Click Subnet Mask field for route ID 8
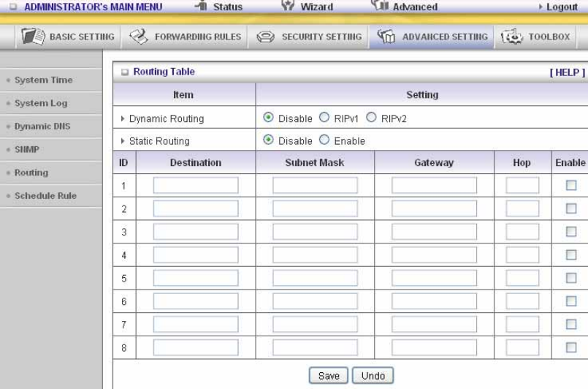The width and height of the screenshot is (588, 389). tap(315, 348)
